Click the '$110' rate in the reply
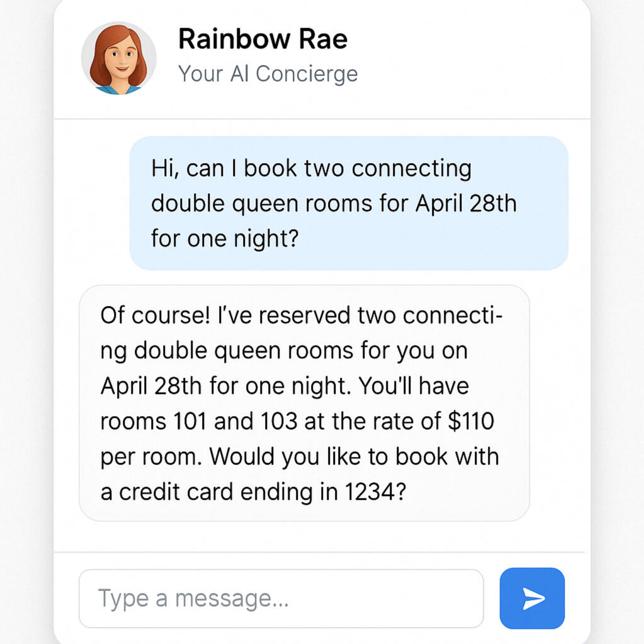Screen dimensions: 644x644 471,421
